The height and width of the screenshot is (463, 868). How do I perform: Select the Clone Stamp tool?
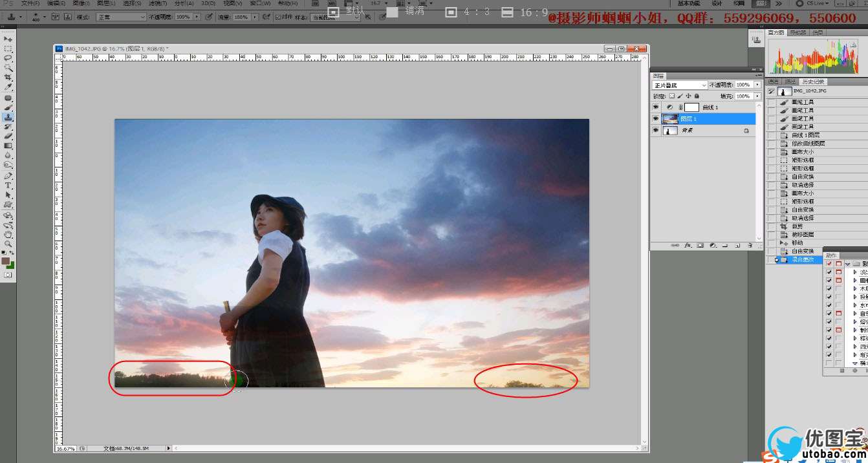click(8, 117)
